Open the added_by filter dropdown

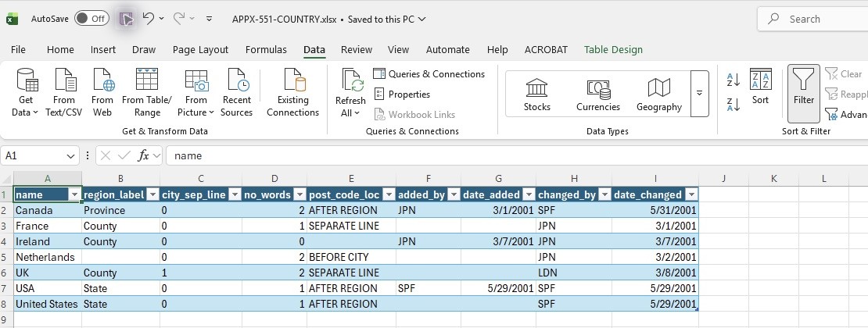454,194
